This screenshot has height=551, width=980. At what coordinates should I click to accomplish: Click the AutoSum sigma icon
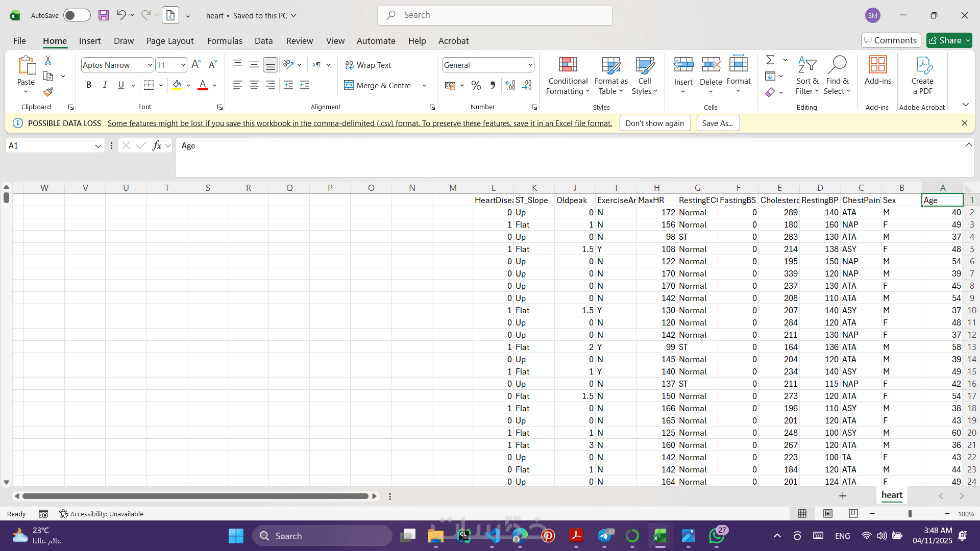pos(770,60)
